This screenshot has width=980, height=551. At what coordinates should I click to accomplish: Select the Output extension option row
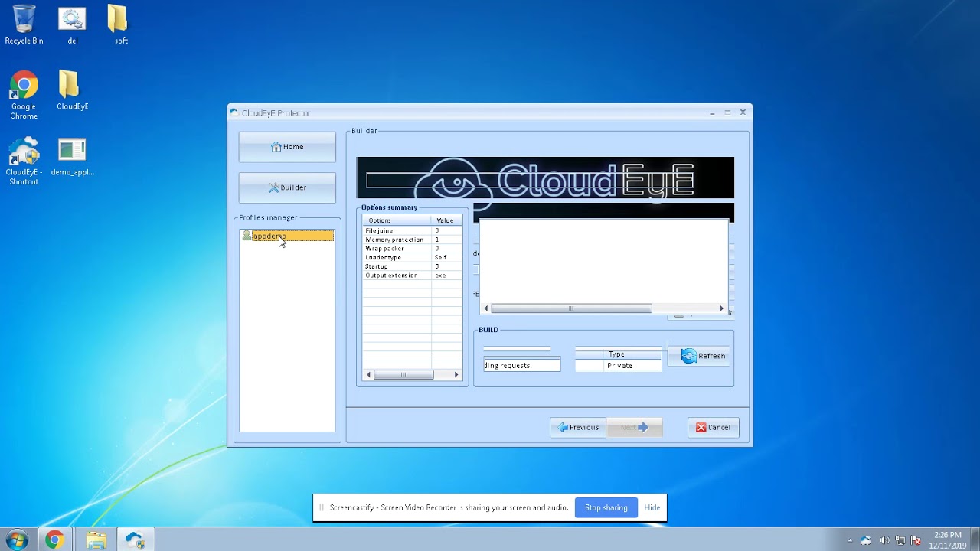point(413,275)
